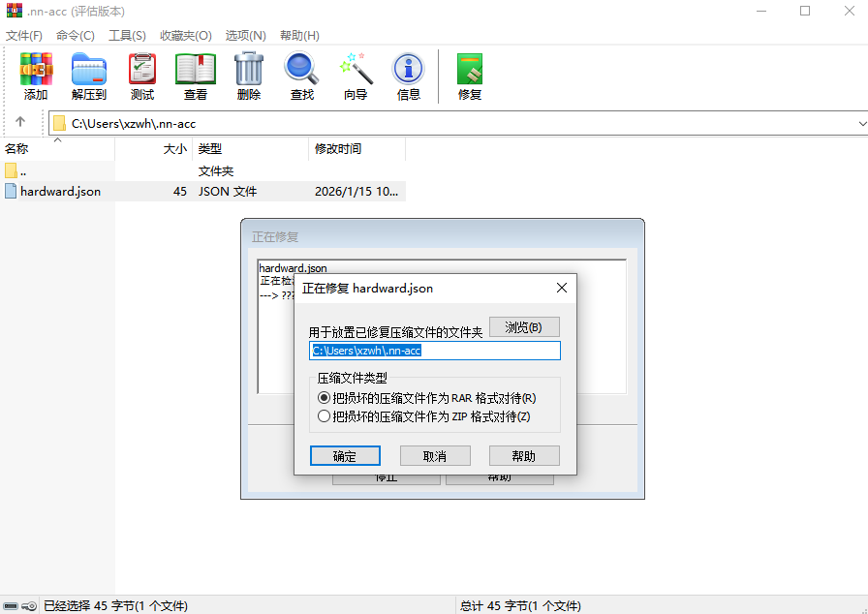Click the 文件夹 type cell of the parent row
Image resolution: width=868 pixels, height=614 pixels.
coord(216,170)
